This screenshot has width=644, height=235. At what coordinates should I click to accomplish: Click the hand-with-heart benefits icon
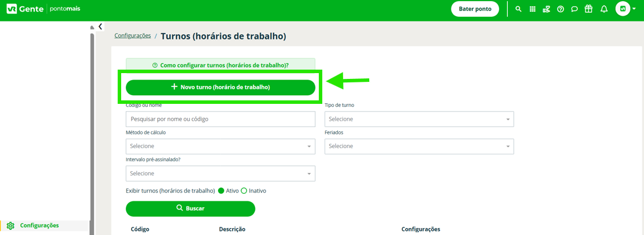click(546, 9)
